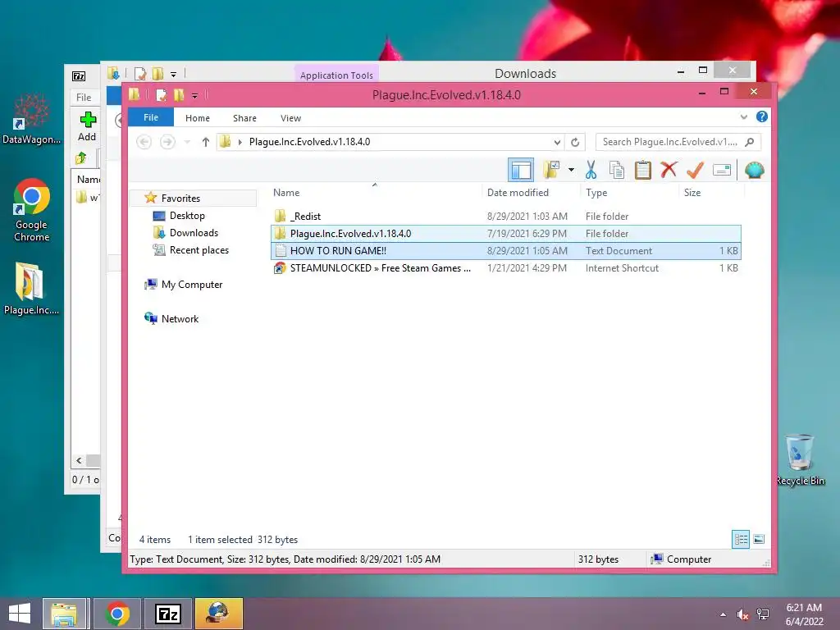
Task: Click the 7-Zip up folder icon
Action: [x=81, y=158]
